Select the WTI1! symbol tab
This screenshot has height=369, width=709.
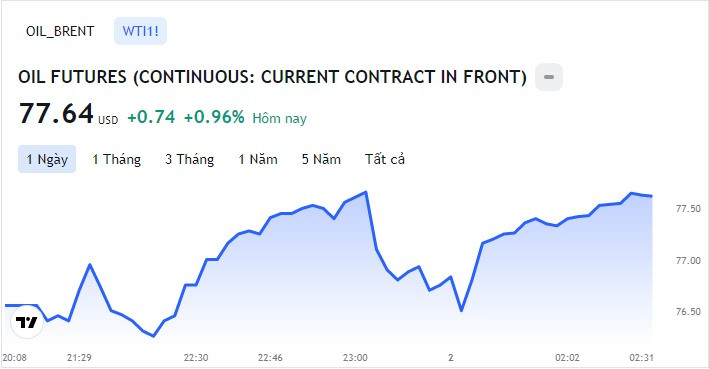point(140,31)
